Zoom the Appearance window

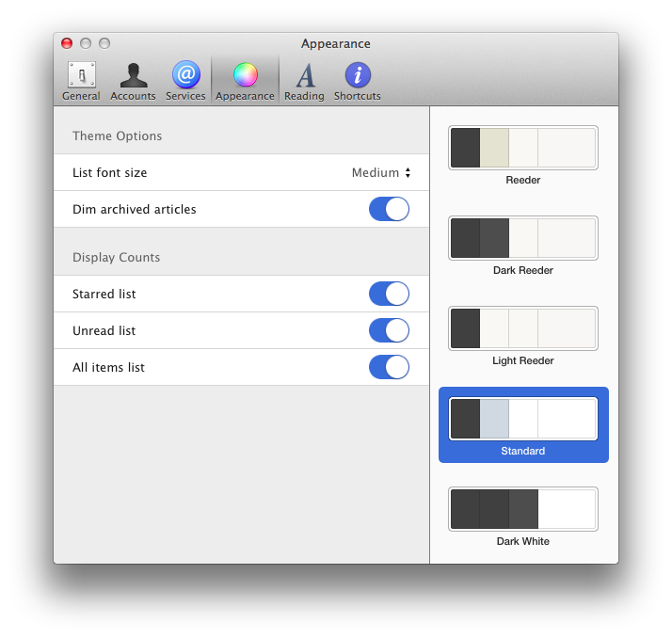[104, 43]
